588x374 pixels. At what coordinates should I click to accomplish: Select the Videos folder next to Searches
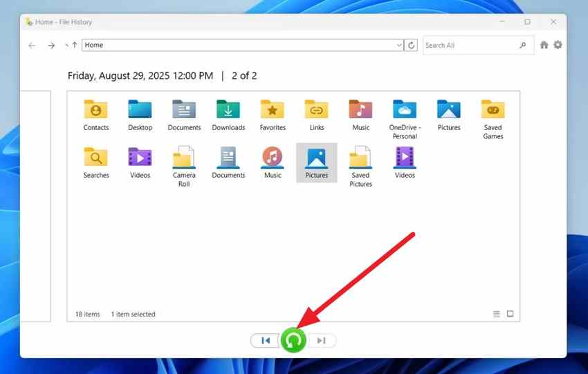[140, 162]
